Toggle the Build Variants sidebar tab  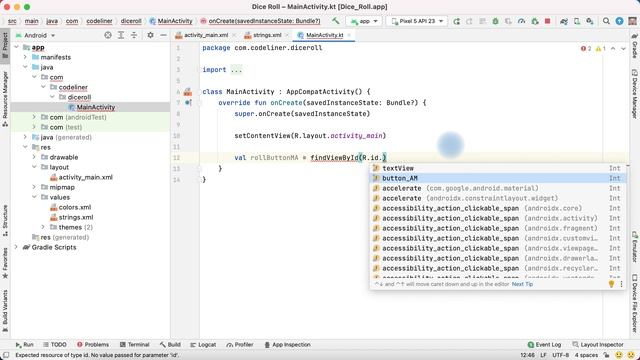tap(5, 311)
